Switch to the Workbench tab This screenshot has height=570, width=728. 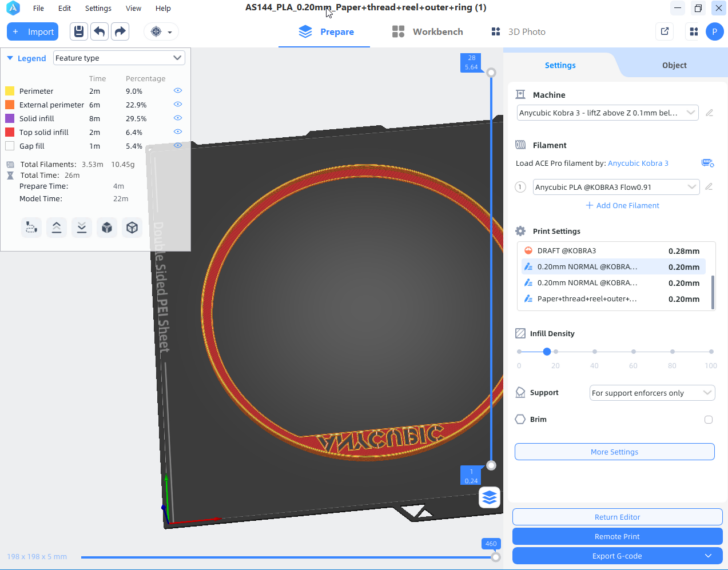pos(428,32)
